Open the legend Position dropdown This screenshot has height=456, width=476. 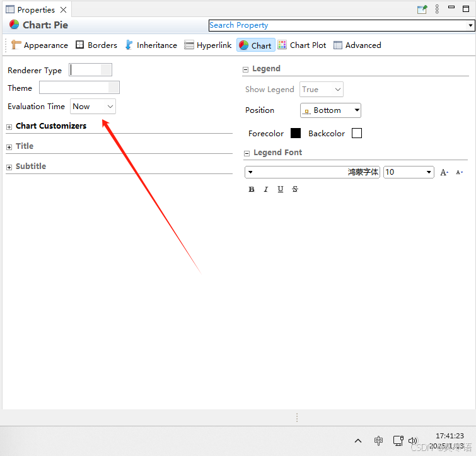pyautogui.click(x=330, y=110)
